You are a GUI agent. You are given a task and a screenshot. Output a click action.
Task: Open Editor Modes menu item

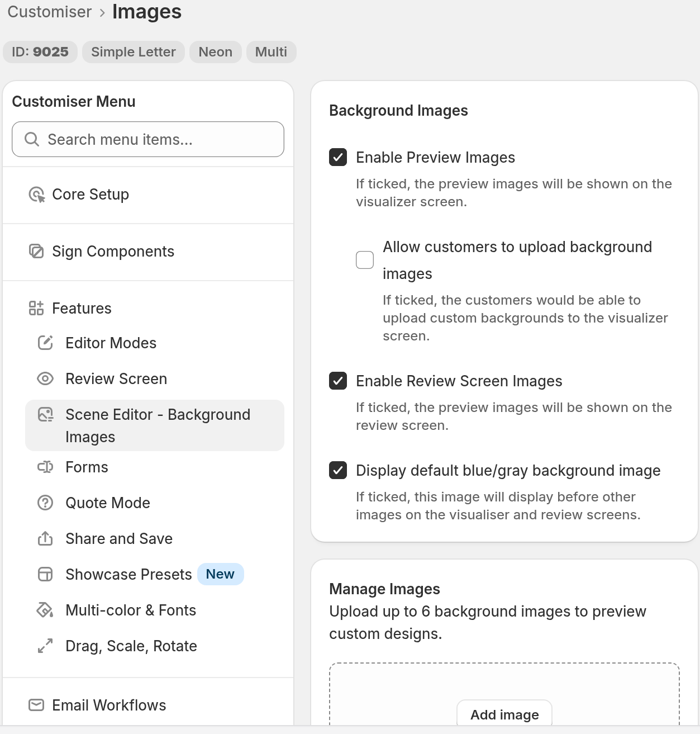pyautogui.click(x=155, y=343)
